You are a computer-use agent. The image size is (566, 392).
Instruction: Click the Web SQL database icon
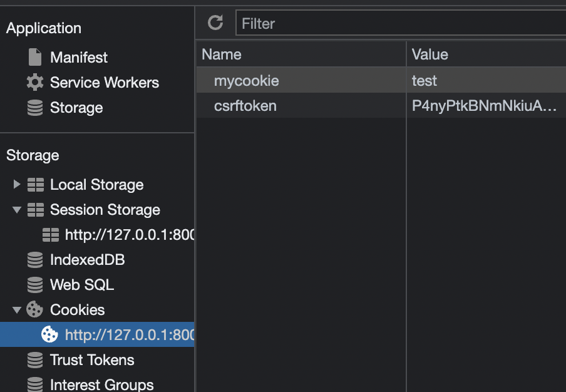[35, 285]
